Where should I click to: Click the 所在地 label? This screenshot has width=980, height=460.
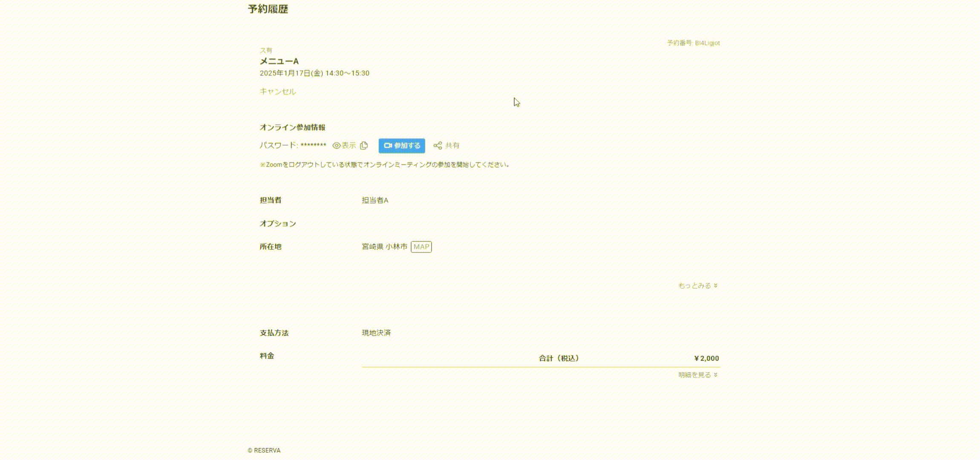coord(271,247)
